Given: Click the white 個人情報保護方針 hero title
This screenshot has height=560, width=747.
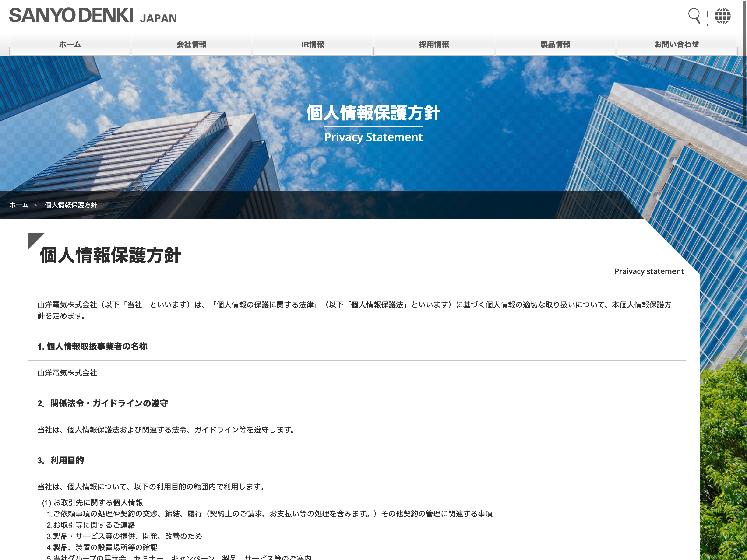Looking at the screenshot, I should (x=373, y=113).
